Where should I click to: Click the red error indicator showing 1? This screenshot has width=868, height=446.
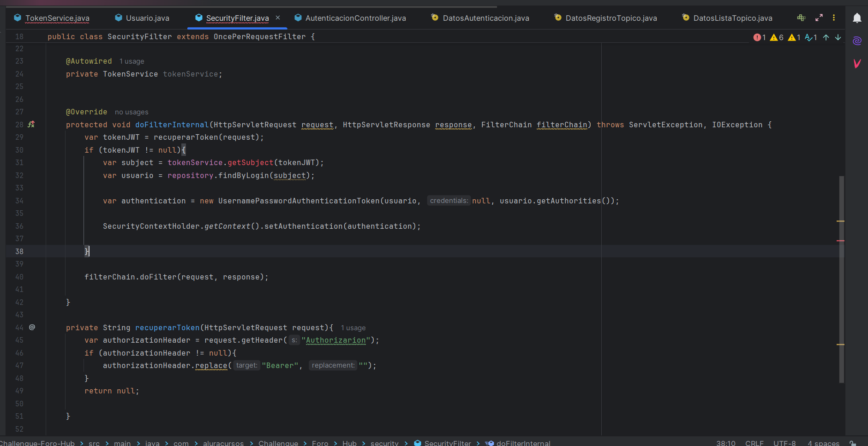click(760, 37)
